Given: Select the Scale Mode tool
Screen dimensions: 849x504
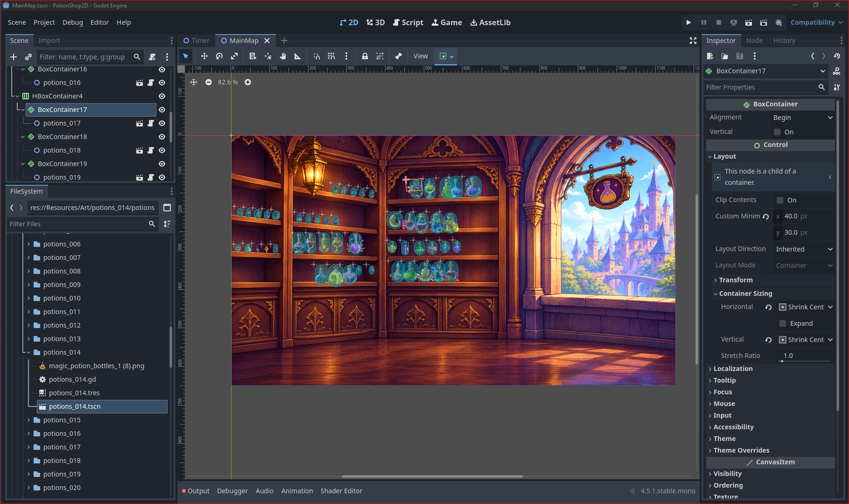Looking at the screenshot, I should coord(234,56).
